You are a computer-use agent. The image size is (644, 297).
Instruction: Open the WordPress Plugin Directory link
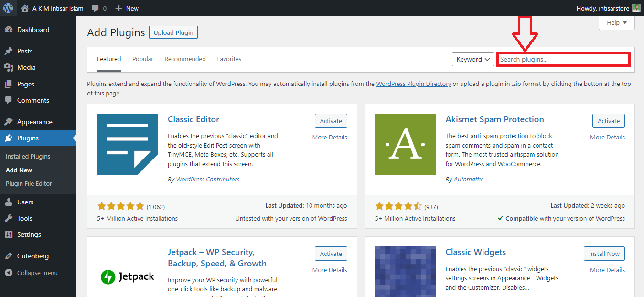413,84
